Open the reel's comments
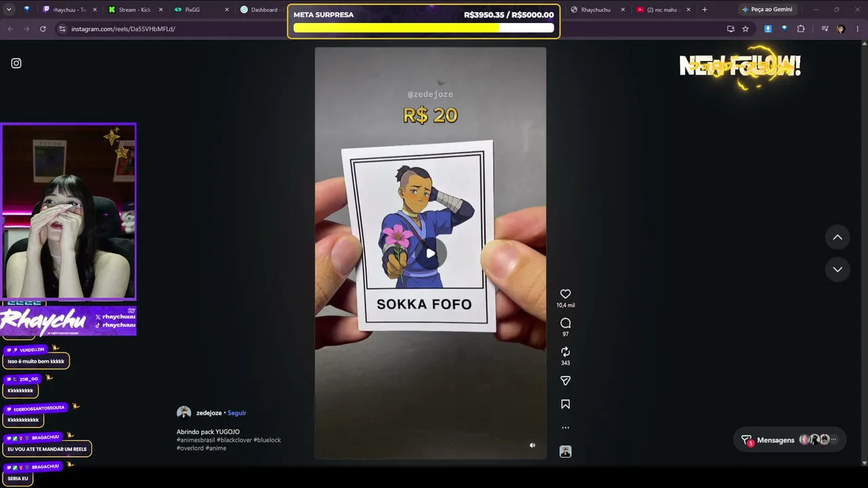Image resolution: width=868 pixels, height=488 pixels. (566, 323)
